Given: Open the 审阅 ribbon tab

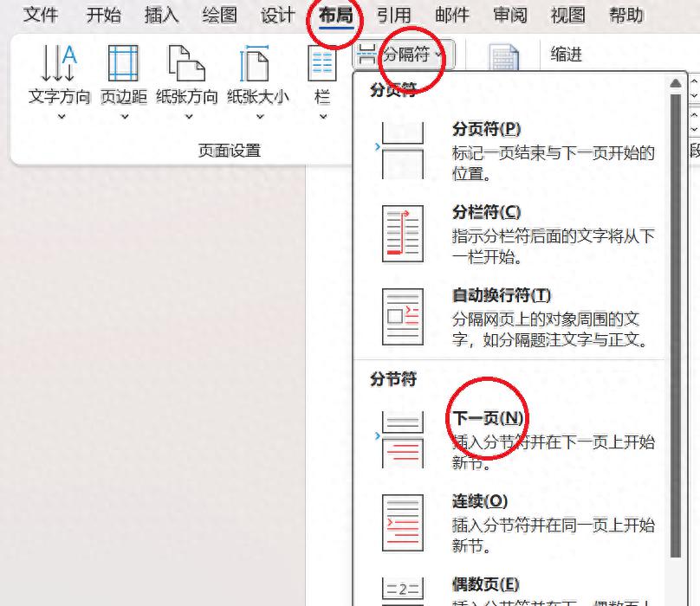Looking at the screenshot, I should [509, 16].
